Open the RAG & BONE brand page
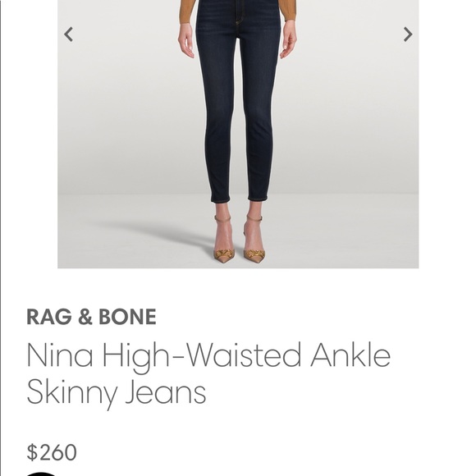The height and width of the screenshot is (476, 476). click(x=91, y=317)
